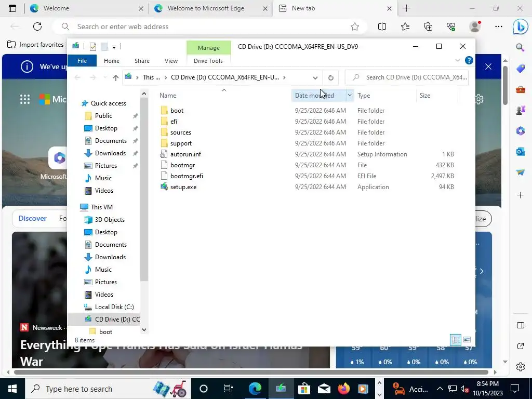Screen dimensions: 532x399
Task: Click the Properties quick access toolbar icon
Action: (92, 47)
